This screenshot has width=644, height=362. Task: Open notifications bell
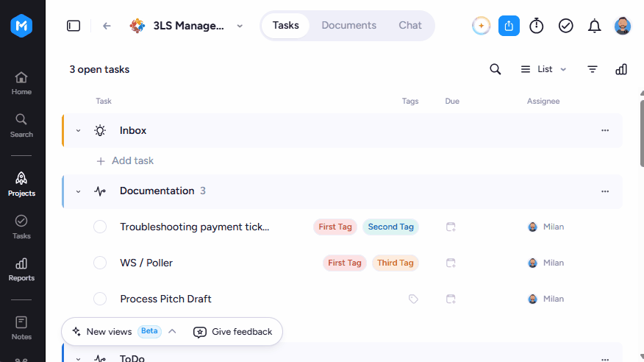[594, 26]
